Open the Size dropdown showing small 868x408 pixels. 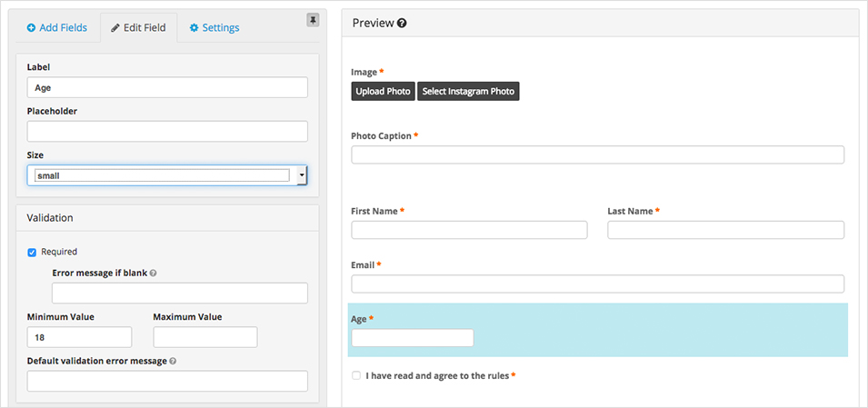tap(167, 175)
